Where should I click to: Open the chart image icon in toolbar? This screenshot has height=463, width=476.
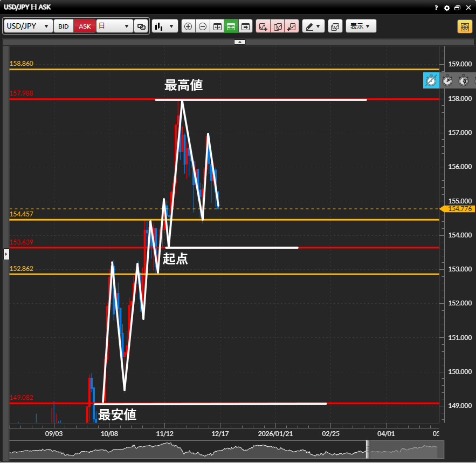click(x=335, y=26)
